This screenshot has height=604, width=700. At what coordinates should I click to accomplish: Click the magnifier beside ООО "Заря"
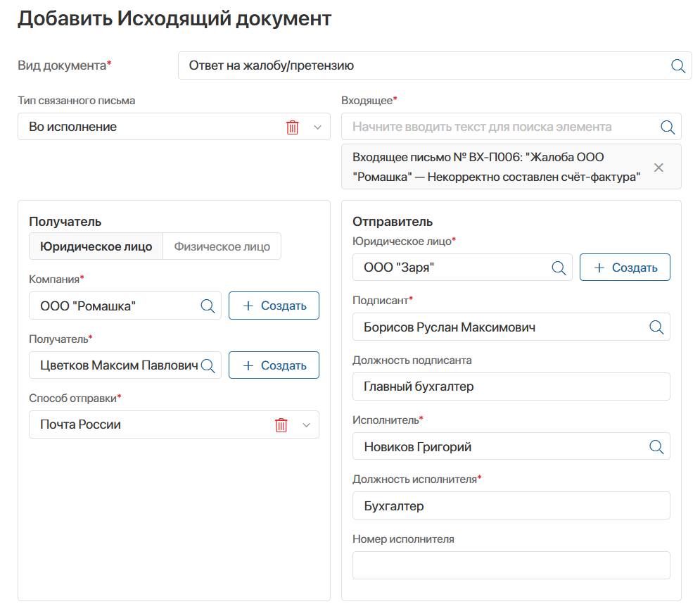tap(559, 268)
